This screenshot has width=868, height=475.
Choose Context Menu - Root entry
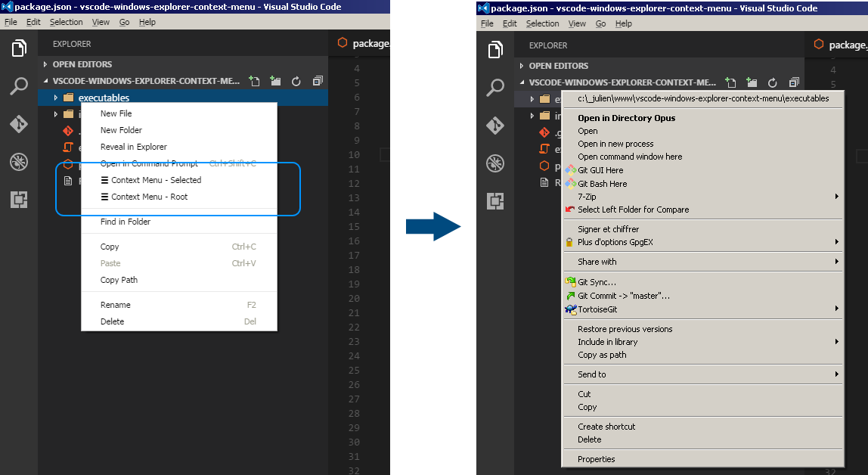pos(178,197)
